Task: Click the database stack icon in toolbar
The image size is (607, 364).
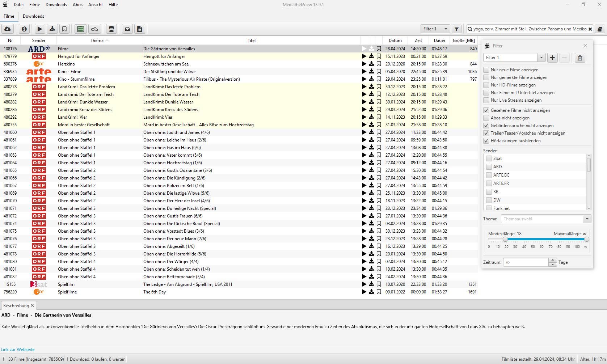Action: [111, 29]
